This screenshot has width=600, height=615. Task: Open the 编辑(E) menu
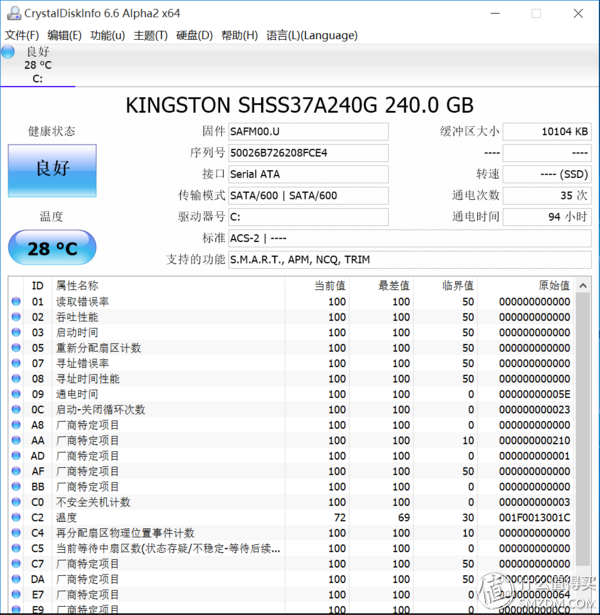64,35
